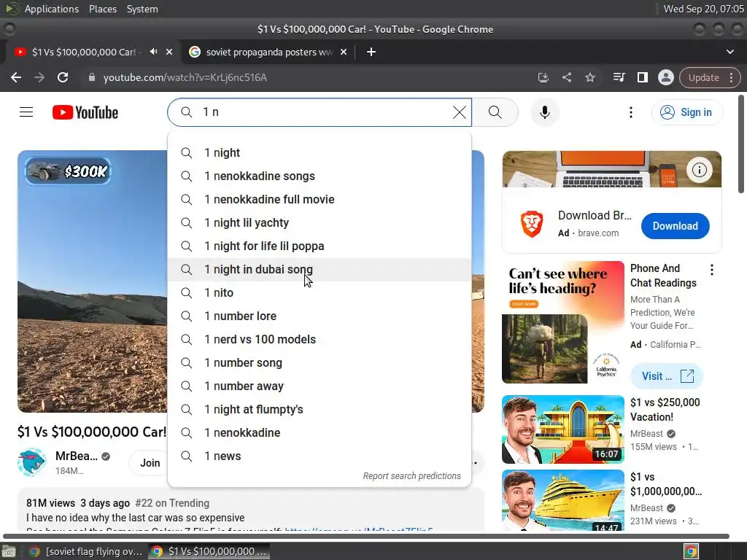Pick the plain '1 nenokkadine' suggestion
The height and width of the screenshot is (560, 747).
click(320, 433)
